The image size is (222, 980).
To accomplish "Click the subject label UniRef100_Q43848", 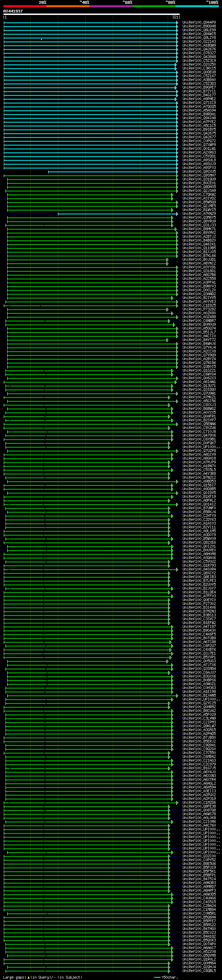I will click(x=199, y=57).
